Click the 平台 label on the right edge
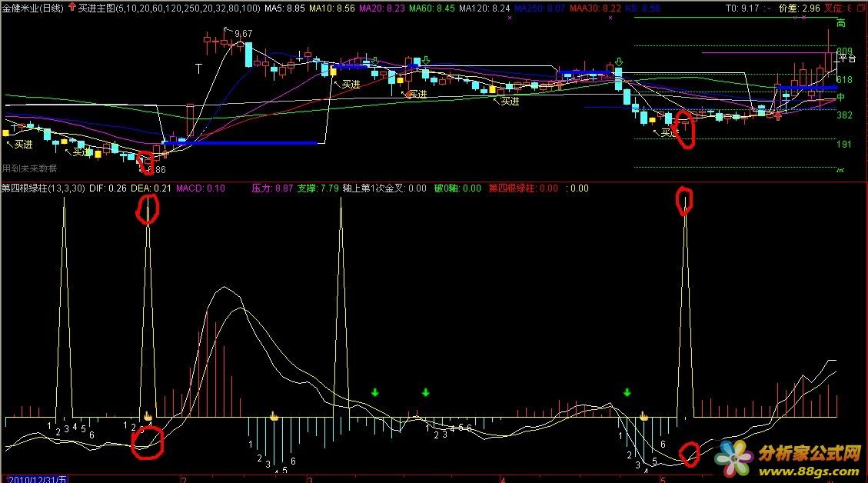The width and height of the screenshot is (868, 483). click(847, 58)
